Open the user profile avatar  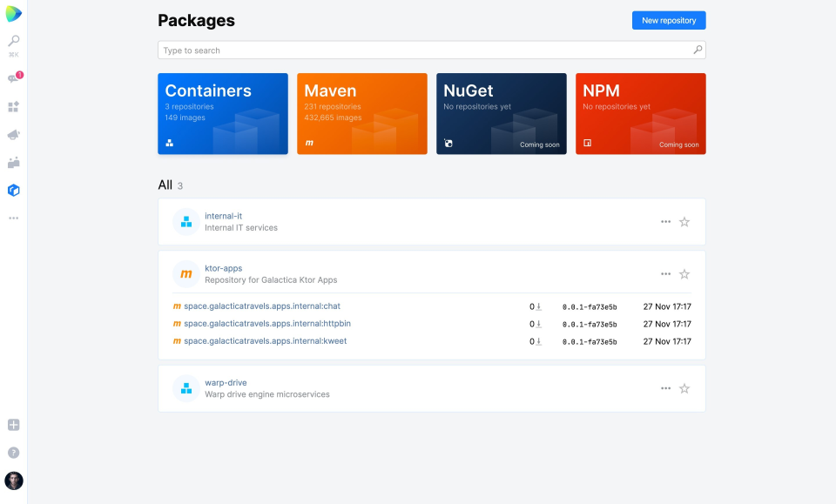pos(13,480)
